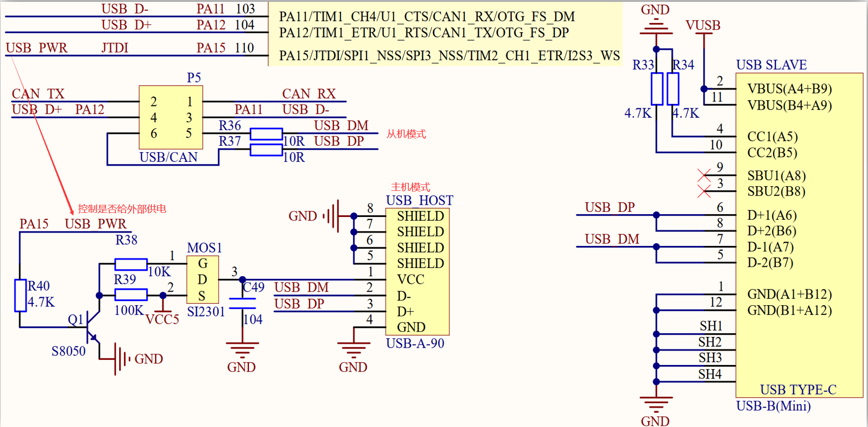Image resolution: width=868 pixels, height=427 pixels.
Task: Click the "CAN_TX" net label
Action: click(38, 94)
